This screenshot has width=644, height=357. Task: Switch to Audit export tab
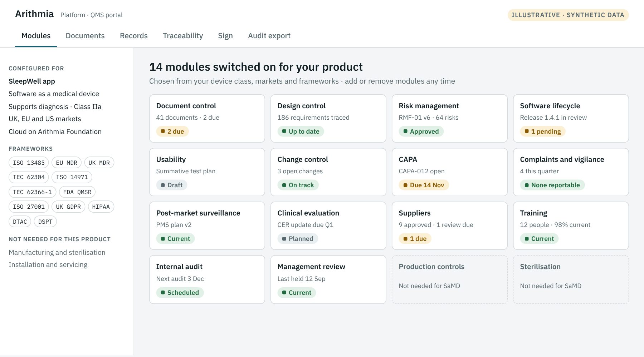[x=269, y=36]
